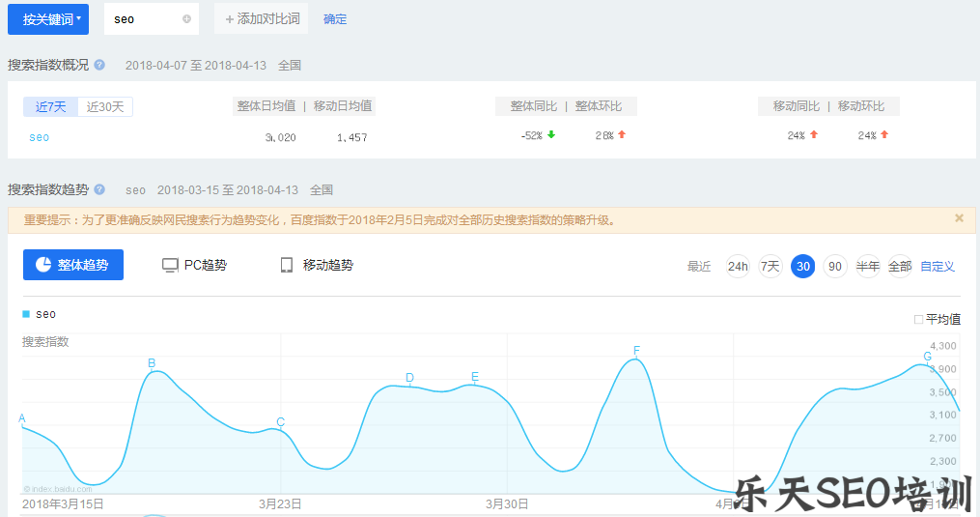Select the 全部 time range
Viewport: 980px width, 517px height.
900,267
